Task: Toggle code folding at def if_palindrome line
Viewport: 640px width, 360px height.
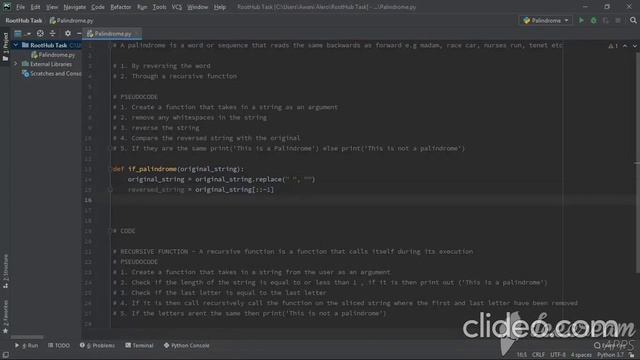Action: 110,169
